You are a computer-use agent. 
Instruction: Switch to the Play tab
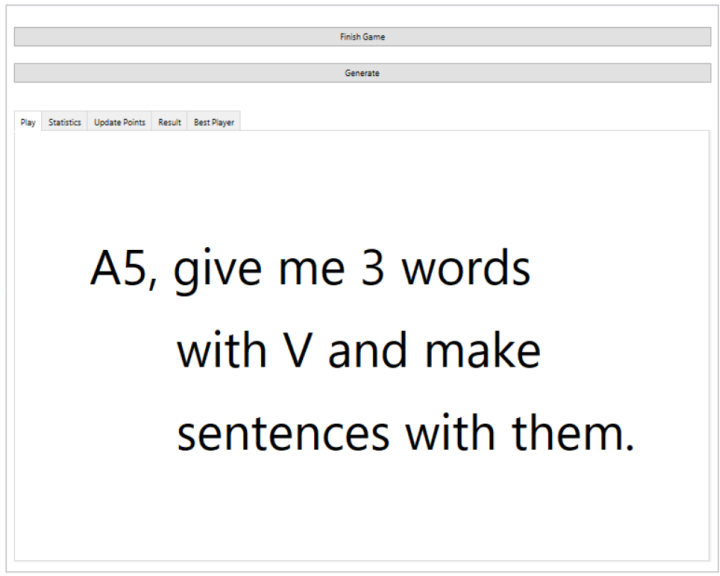tap(28, 123)
